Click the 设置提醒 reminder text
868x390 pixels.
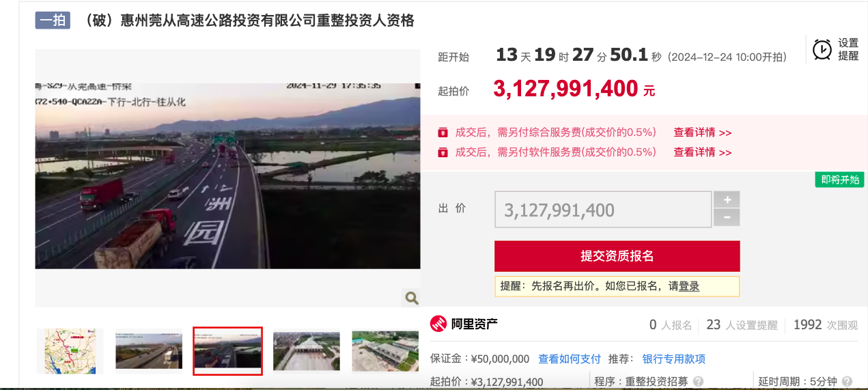point(848,49)
